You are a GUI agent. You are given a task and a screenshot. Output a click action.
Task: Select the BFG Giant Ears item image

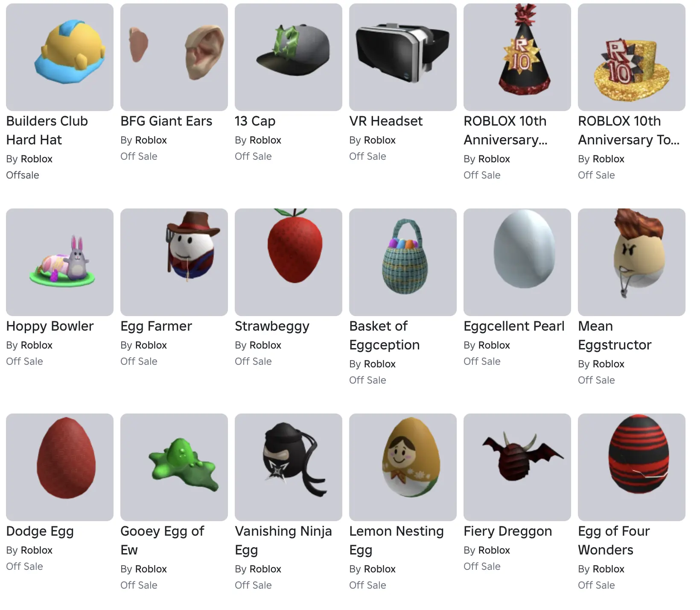174,57
